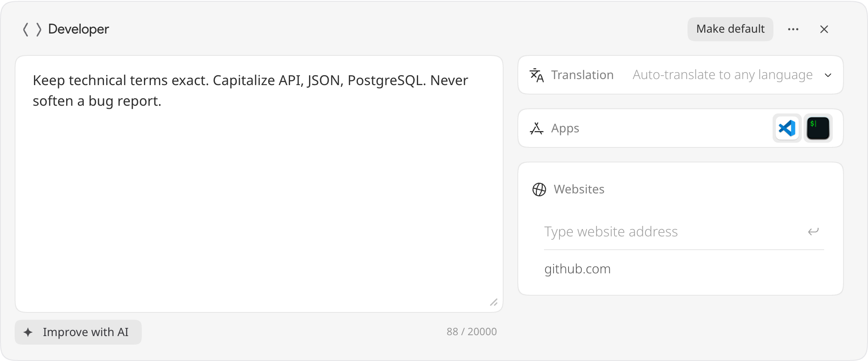The width and height of the screenshot is (868, 361).
Task: Click the Terminal app icon
Action: click(818, 128)
